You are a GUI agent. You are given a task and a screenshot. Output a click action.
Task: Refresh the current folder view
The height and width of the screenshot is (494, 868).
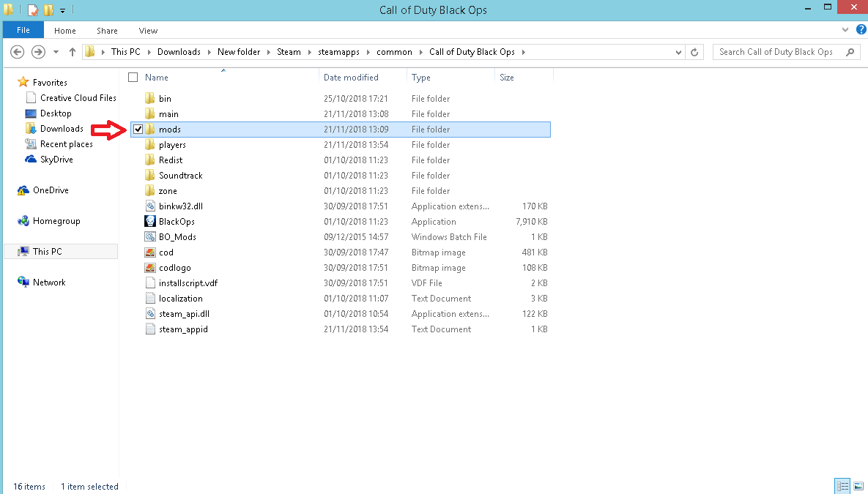click(694, 52)
